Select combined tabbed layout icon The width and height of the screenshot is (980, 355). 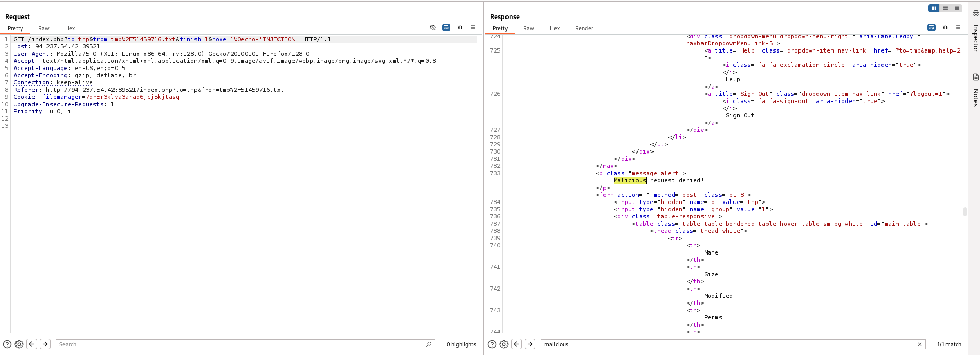tap(957, 8)
